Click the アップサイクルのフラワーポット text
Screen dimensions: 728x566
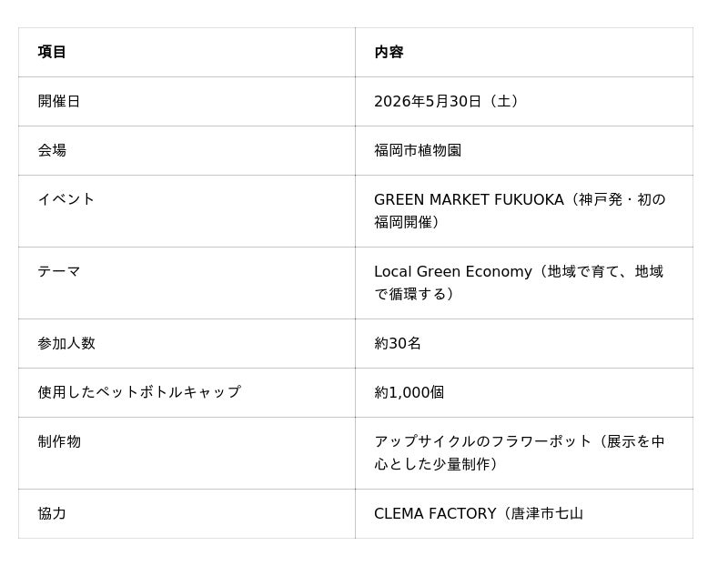[x=483, y=441]
